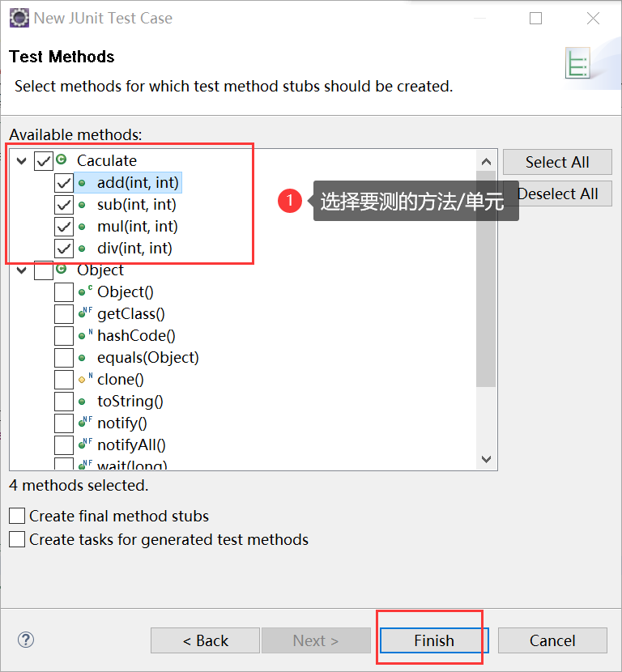
Task: Select the equals(Object) method entry
Action: point(147,357)
